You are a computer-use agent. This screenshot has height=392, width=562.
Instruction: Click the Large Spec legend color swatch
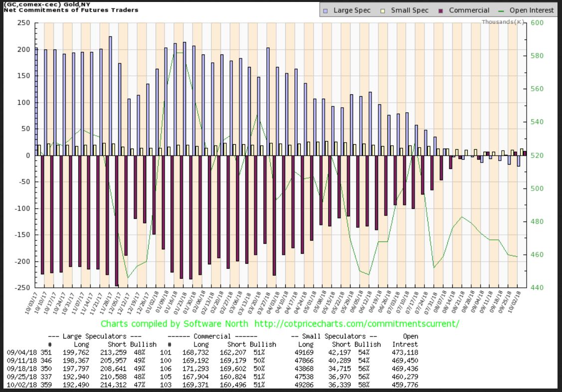(326, 10)
